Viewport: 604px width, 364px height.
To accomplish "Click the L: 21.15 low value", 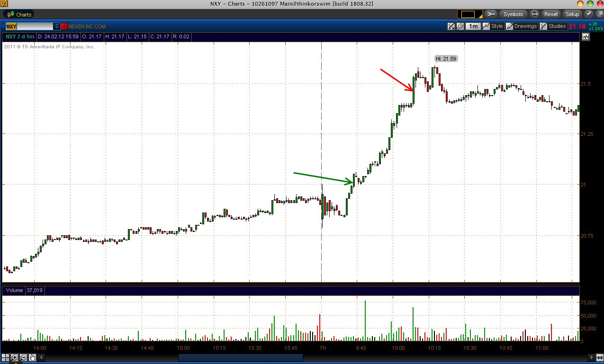I will point(137,36).
